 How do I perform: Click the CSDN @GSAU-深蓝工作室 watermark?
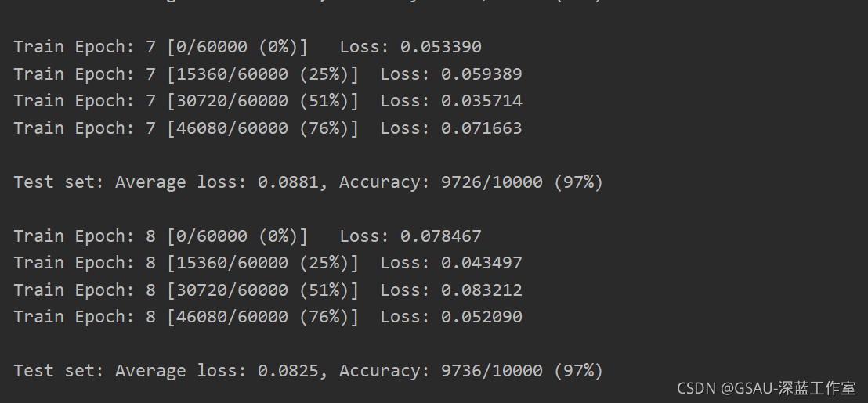click(766, 387)
